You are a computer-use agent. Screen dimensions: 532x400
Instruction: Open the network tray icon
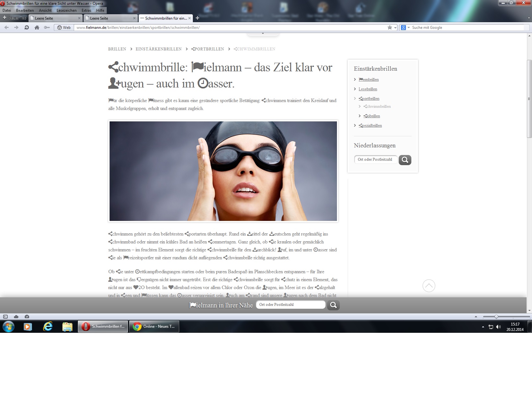coord(491,327)
